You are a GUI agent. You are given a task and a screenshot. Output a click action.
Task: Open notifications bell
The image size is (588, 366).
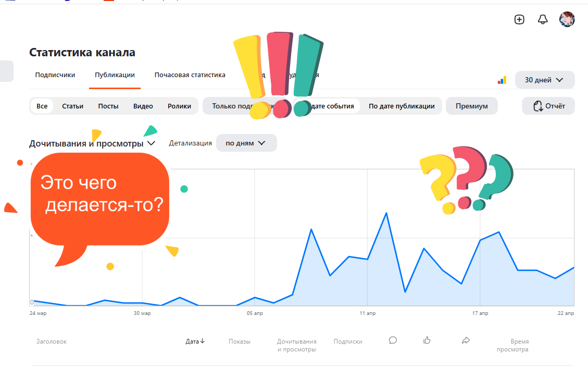(543, 19)
